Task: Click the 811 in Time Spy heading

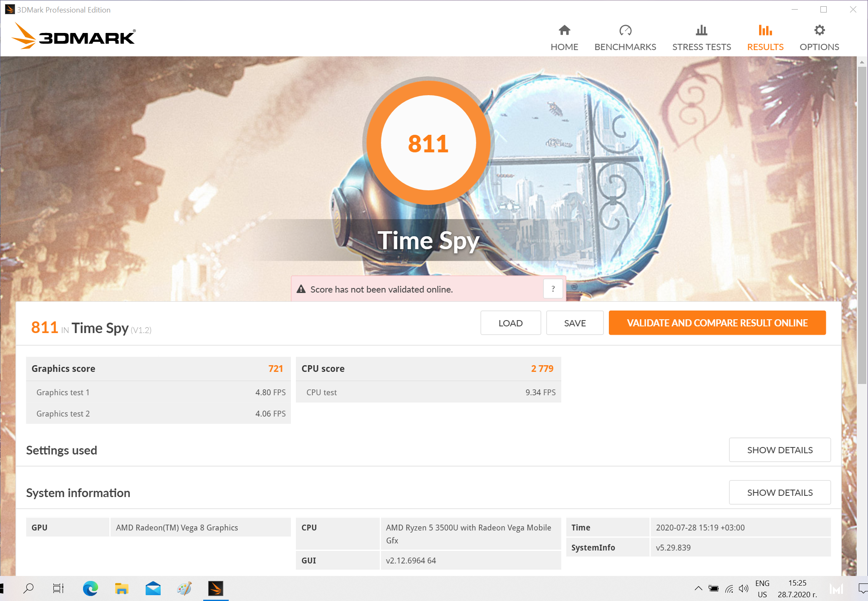Action: tap(91, 328)
